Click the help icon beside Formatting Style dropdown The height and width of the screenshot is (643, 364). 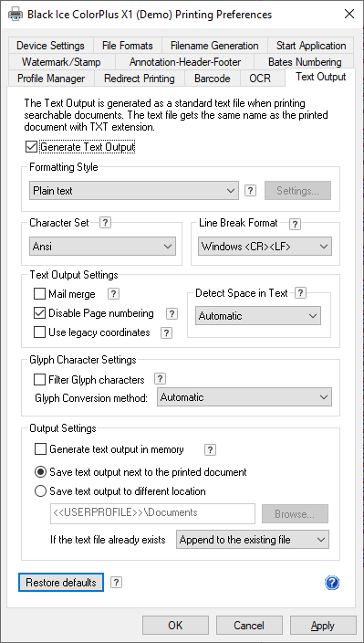point(251,191)
